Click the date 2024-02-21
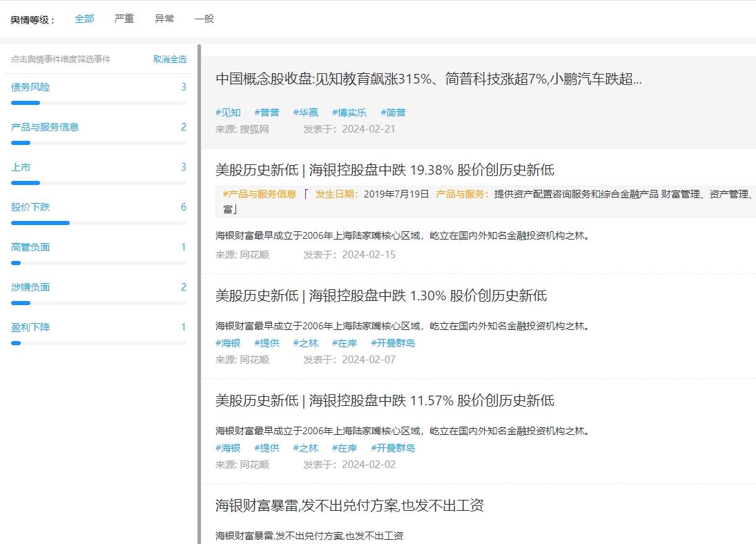This screenshot has height=544, width=756. click(x=369, y=129)
